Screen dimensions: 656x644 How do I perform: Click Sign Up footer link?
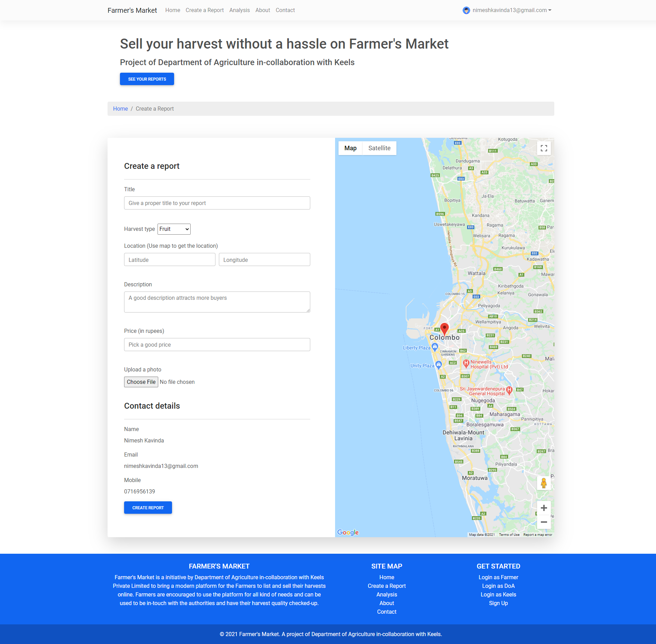[498, 603]
